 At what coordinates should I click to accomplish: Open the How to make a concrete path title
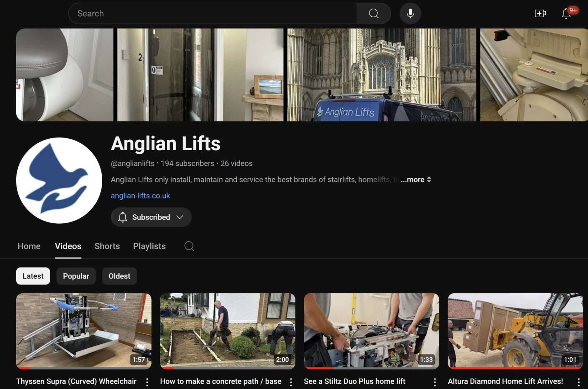[x=221, y=381]
